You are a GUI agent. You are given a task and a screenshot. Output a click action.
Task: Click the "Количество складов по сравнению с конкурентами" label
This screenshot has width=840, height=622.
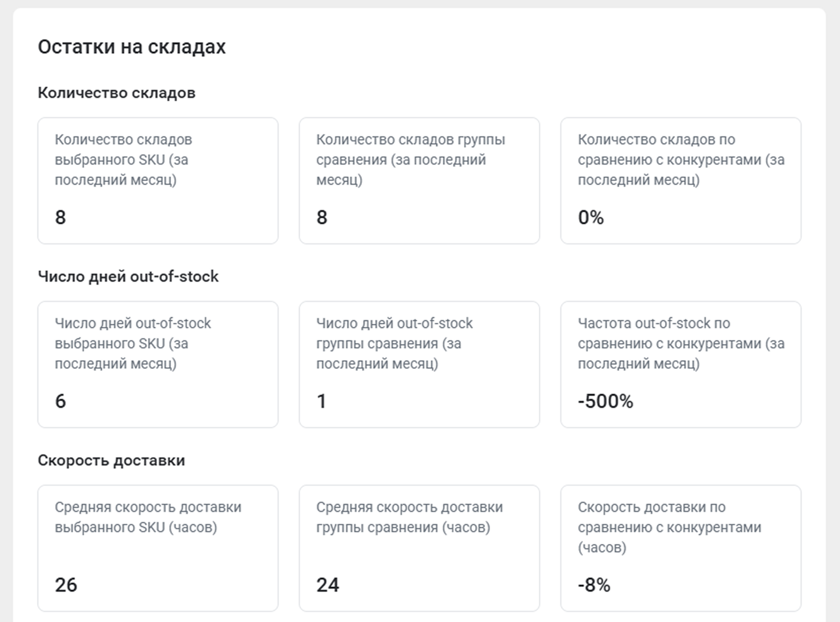681,160
